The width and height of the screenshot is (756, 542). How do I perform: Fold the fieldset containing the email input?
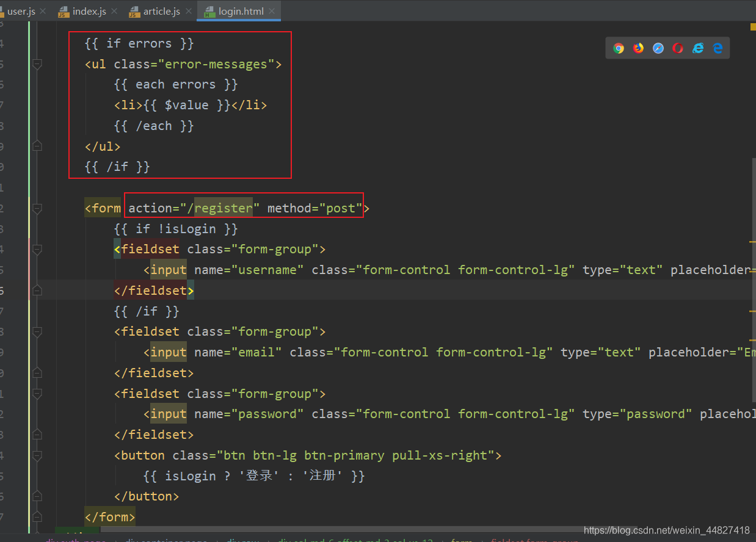tap(37, 331)
